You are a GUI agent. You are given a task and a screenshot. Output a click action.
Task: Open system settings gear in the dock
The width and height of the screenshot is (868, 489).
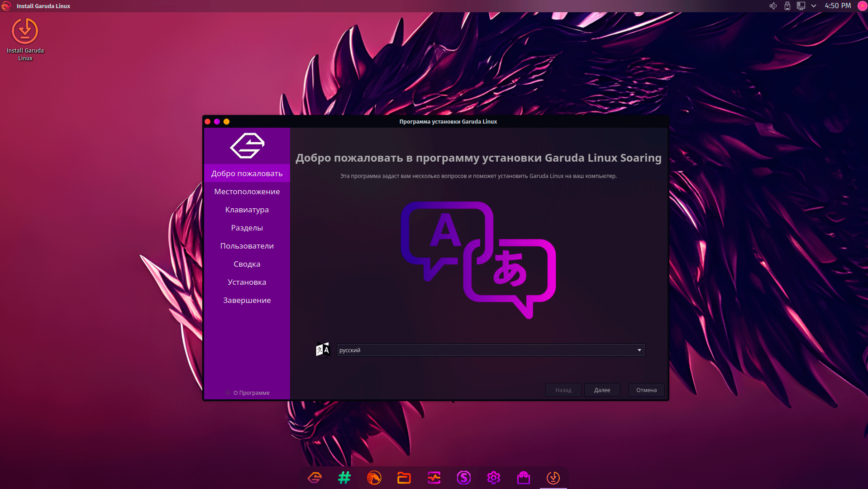(x=494, y=478)
